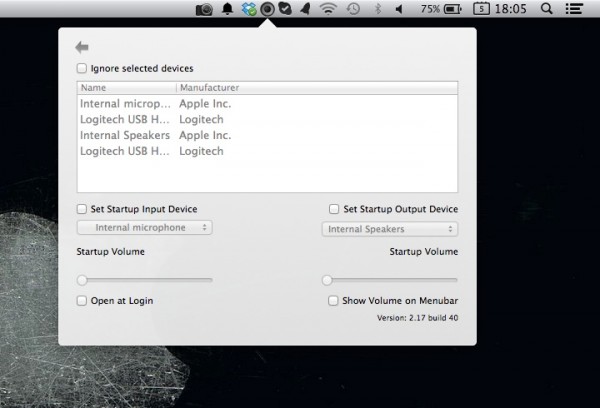The height and width of the screenshot is (408, 600).
Task: Select the Internal Speakers device row
Action: click(267, 135)
